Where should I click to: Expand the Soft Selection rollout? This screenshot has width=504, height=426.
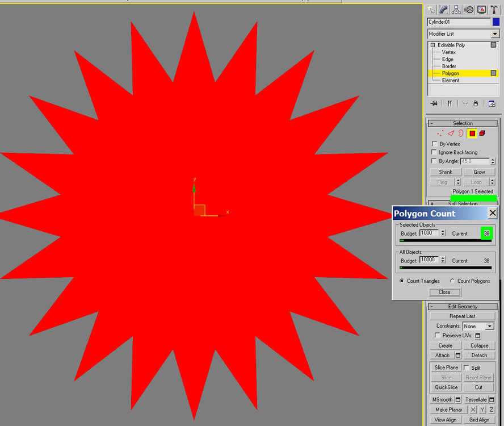(463, 203)
